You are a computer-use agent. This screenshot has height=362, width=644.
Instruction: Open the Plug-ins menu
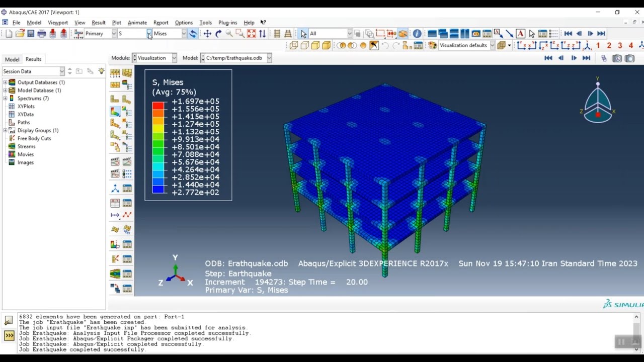click(227, 23)
